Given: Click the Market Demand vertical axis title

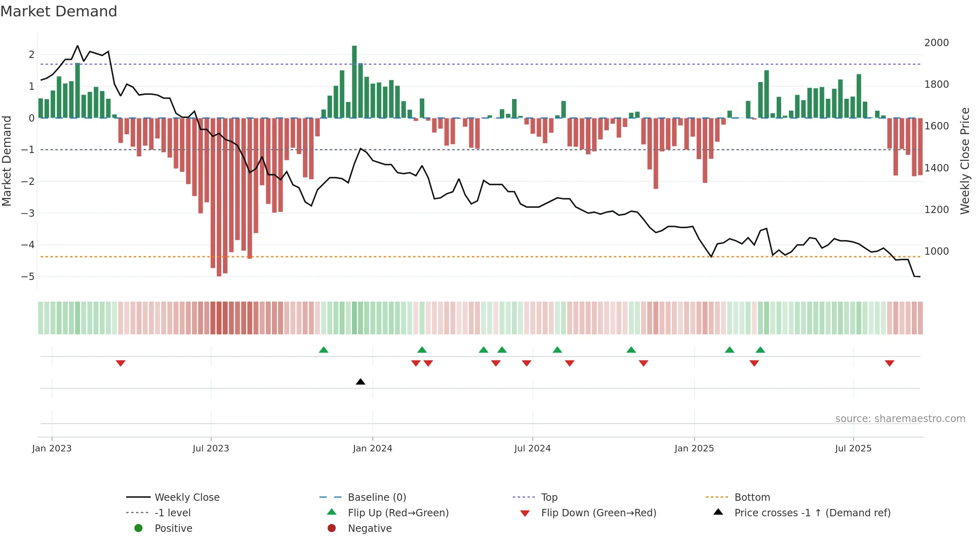Looking at the screenshot, I should tap(7, 161).
